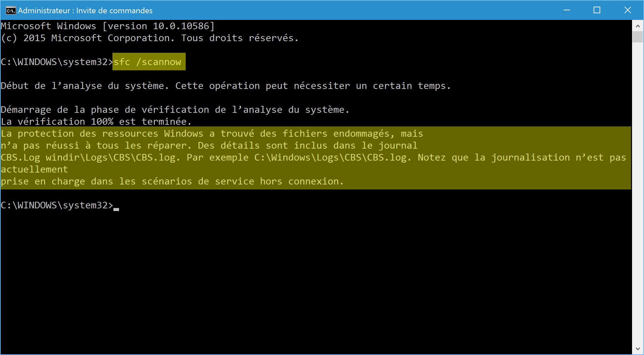Click the copyright Microsoft Corporation line
644x355 pixels.
tap(150, 38)
